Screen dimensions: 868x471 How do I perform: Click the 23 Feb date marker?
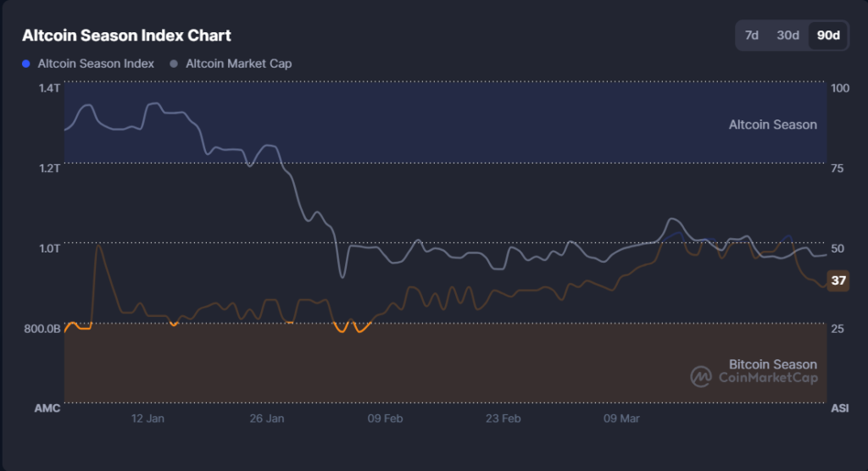pos(503,418)
